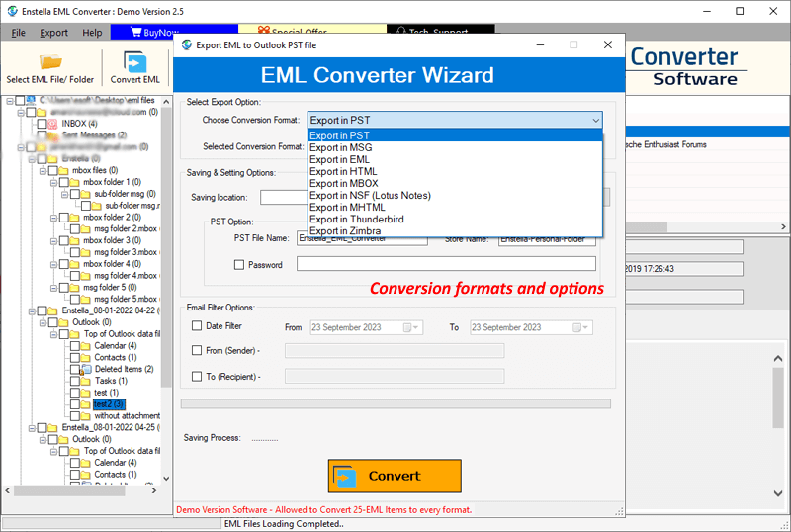Click the Select EML File/Folder toolbar icon

[x=49, y=62]
